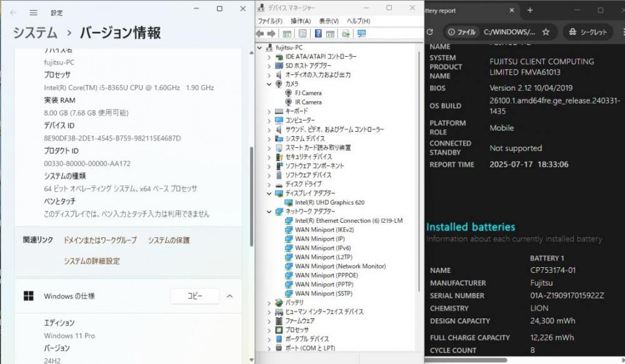Select IR Camera device
Viewport: 625px width, 364px height.
click(x=308, y=102)
